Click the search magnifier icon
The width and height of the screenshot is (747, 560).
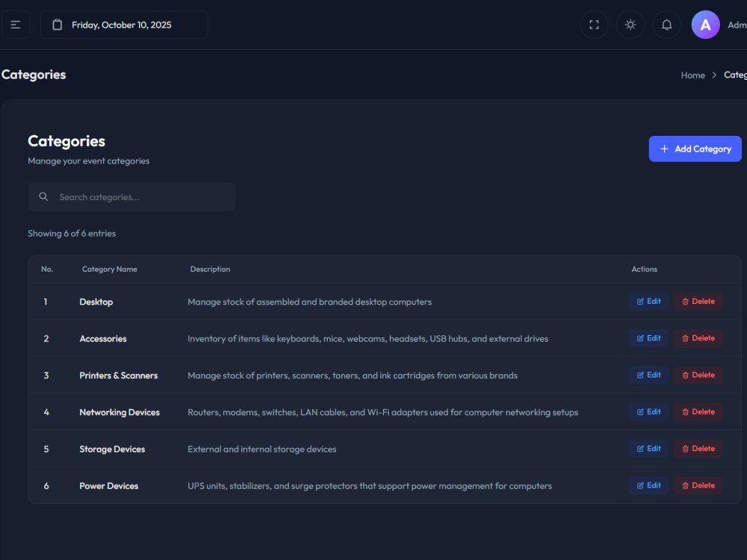(43, 196)
